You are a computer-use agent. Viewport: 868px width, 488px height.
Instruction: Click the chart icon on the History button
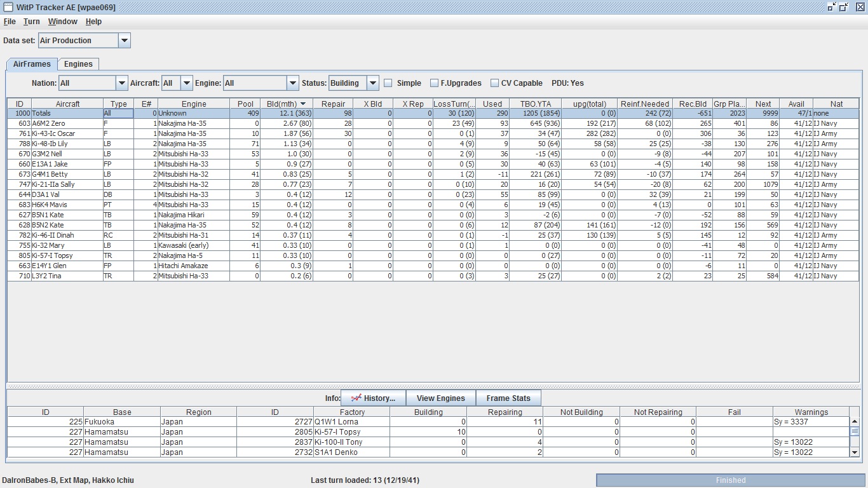tap(356, 398)
